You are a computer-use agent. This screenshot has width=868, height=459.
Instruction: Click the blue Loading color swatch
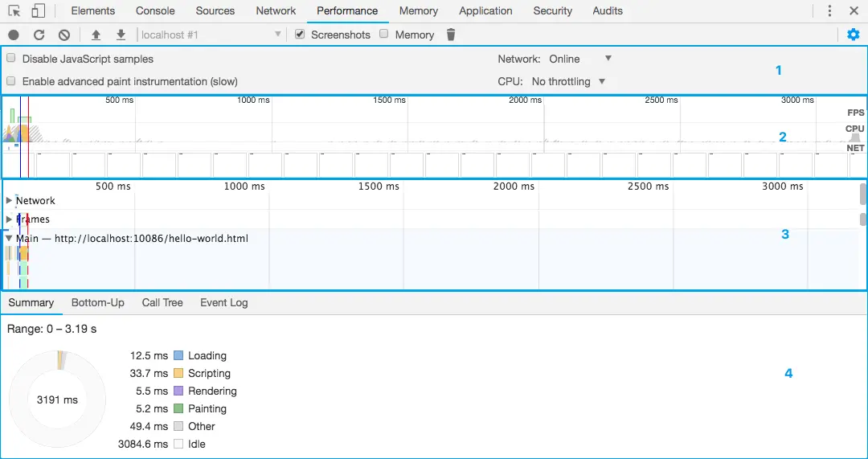pos(178,355)
